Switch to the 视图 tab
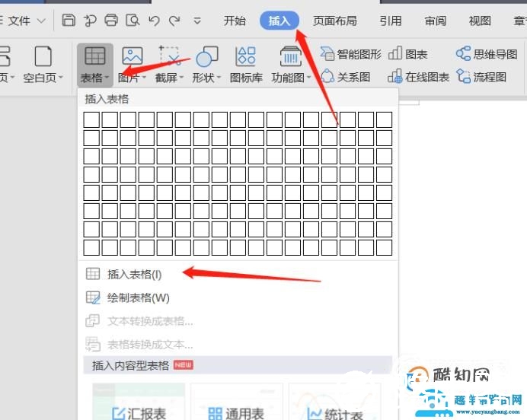This screenshot has width=527, height=420. pyautogui.click(x=480, y=21)
